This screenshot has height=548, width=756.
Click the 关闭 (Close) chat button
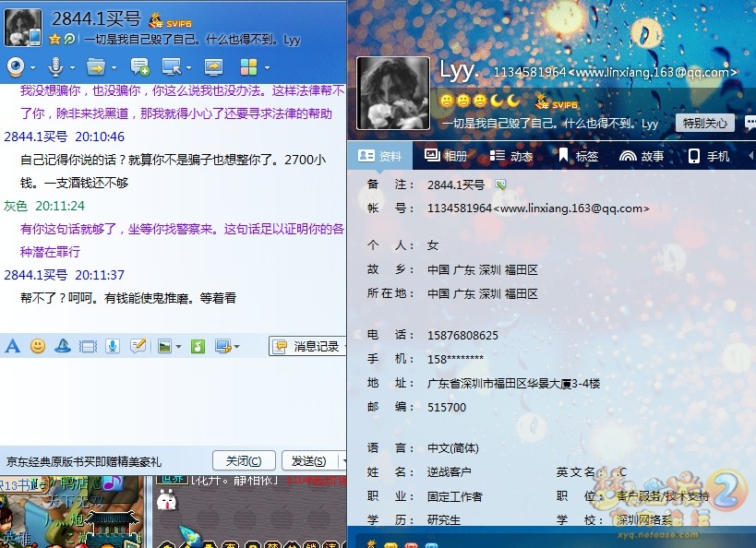pyautogui.click(x=244, y=460)
